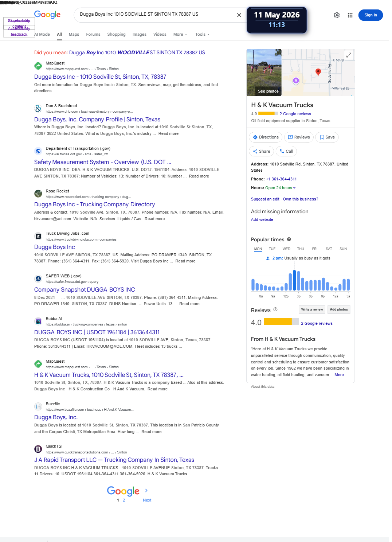
Task: Expand Read more on Dun & Bradstreet snippet
Action: tap(168, 134)
